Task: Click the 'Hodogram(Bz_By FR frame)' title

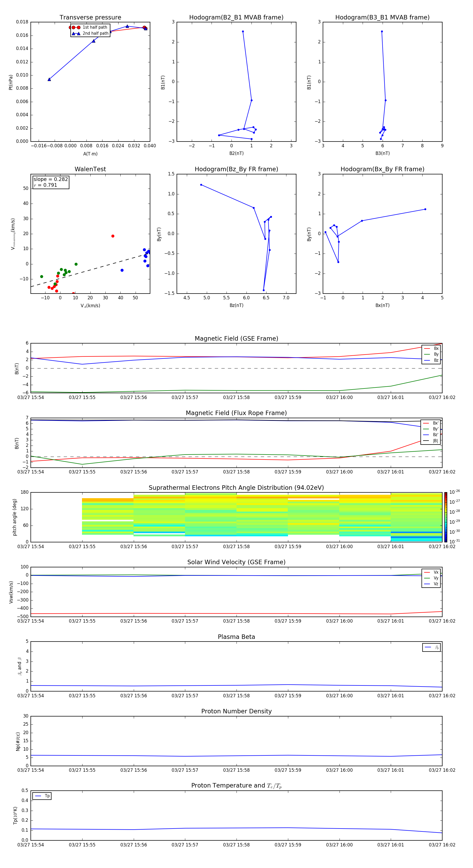Action: pos(236,169)
